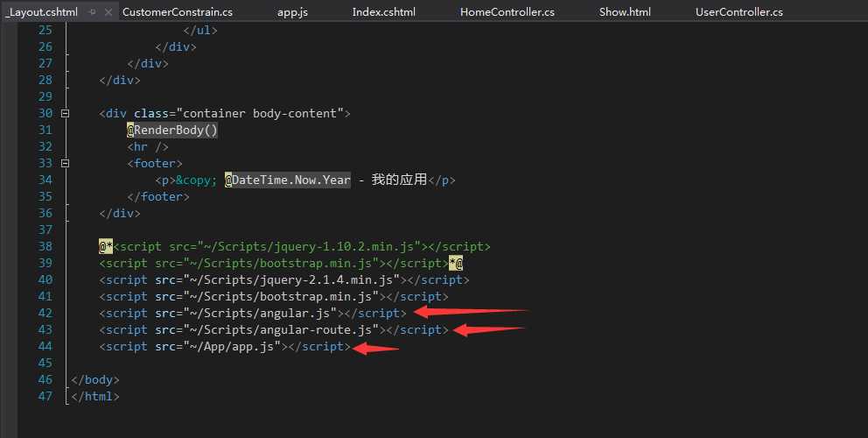This screenshot has width=868, height=438.
Task: Collapse the div block at line 30
Action: tap(66, 113)
